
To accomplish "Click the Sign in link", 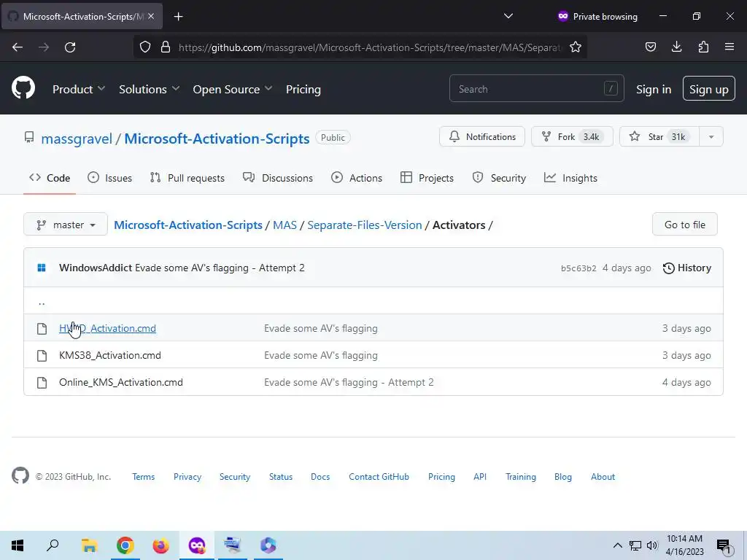I will [x=654, y=89].
